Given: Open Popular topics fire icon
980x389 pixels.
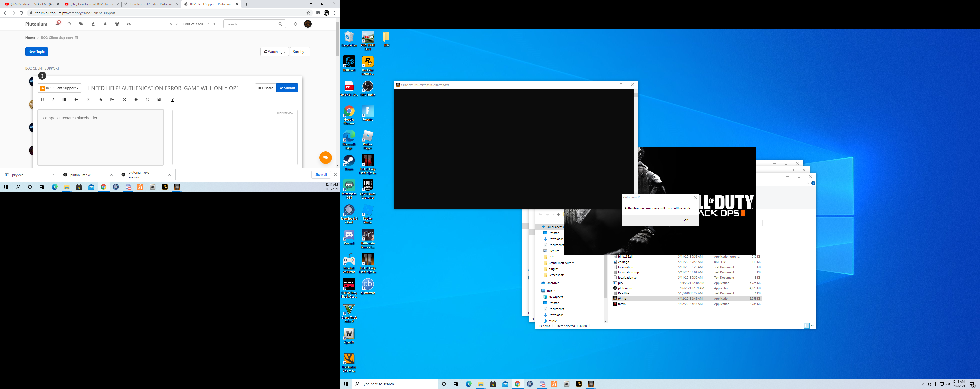Looking at the screenshot, I should pyautogui.click(x=93, y=24).
